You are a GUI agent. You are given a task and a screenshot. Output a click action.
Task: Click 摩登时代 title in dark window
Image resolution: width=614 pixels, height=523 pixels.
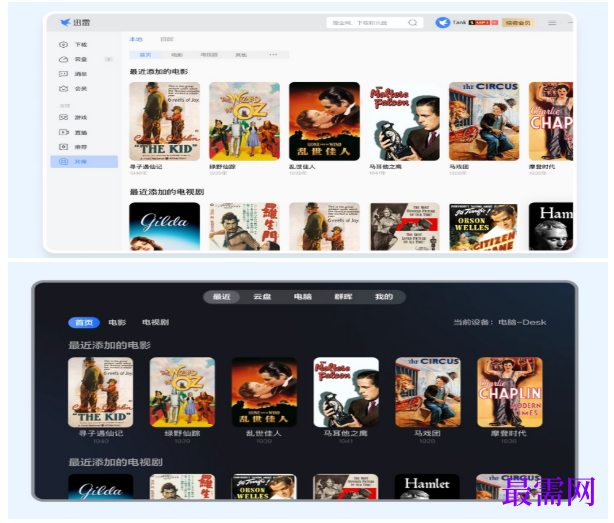pos(509,433)
